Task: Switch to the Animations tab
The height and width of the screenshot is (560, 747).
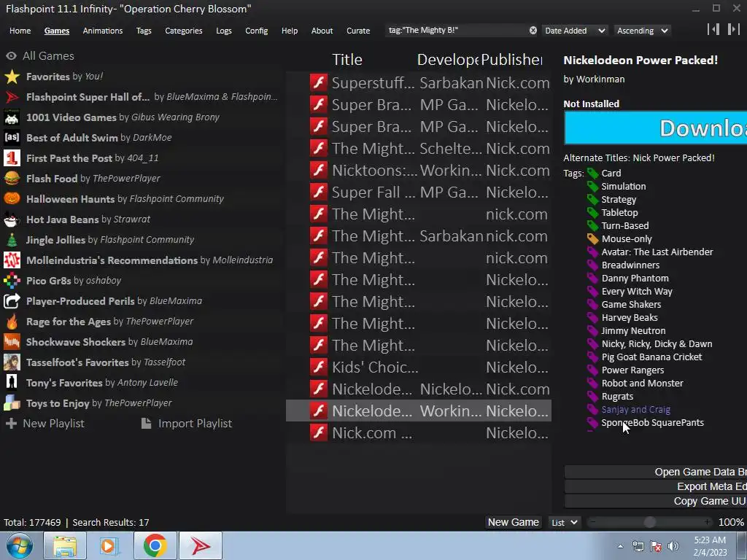Action: pyautogui.click(x=102, y=31)
